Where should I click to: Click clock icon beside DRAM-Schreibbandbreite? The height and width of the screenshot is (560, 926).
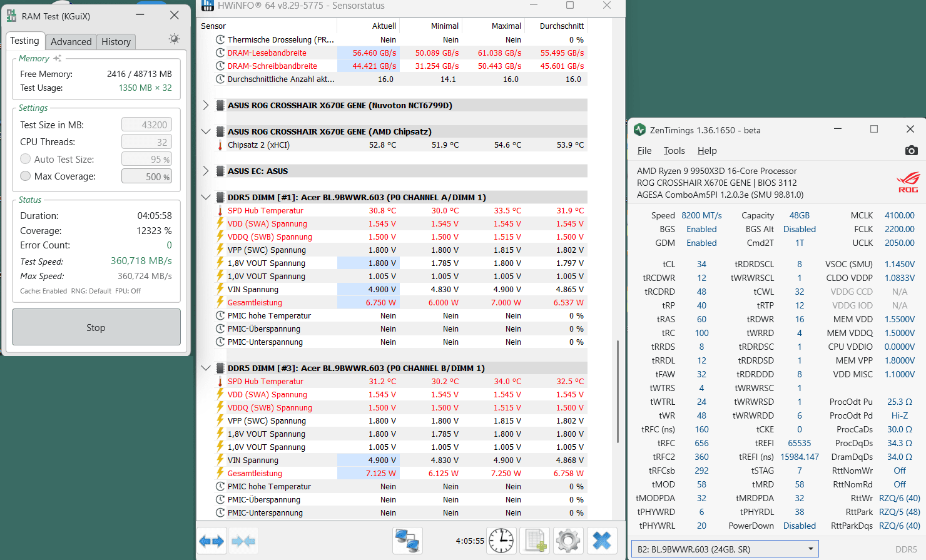tap(220, 66)
